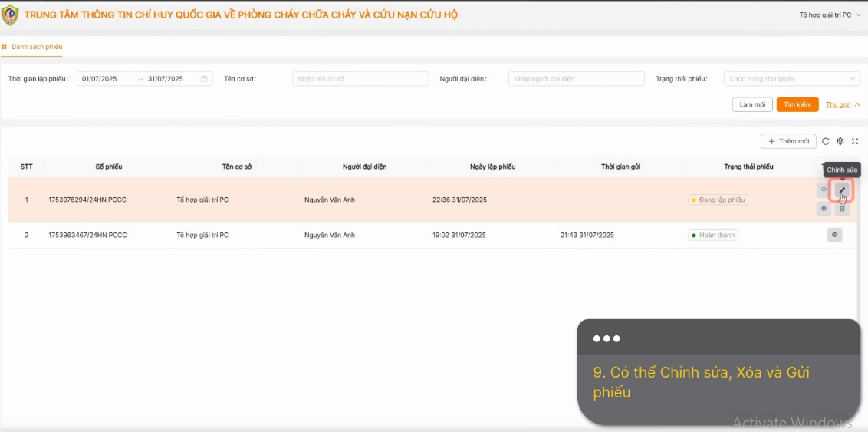Click the upload send icon in row 1
Image resolution: width=868 pixels, height=432 pixels.
point(824,190)
